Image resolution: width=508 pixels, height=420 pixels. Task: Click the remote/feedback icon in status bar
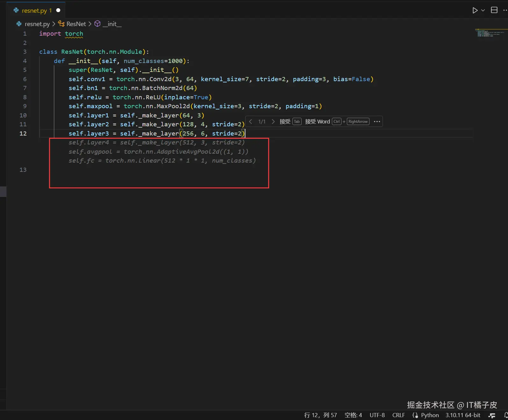pos(492,416)
